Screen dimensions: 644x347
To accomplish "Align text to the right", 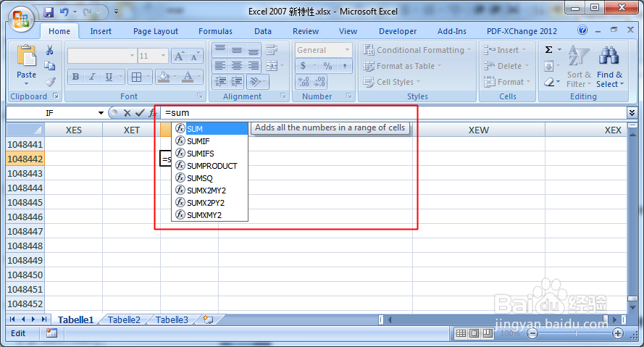I will pyautogui.click(x=254, y=66).
